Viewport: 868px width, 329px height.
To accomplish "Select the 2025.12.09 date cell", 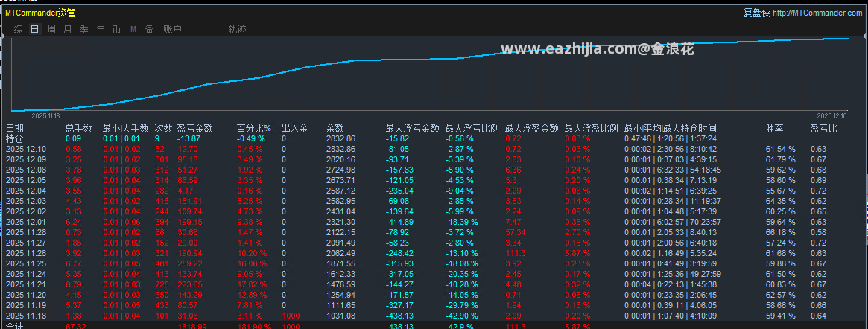I will [x=25, y=159].
